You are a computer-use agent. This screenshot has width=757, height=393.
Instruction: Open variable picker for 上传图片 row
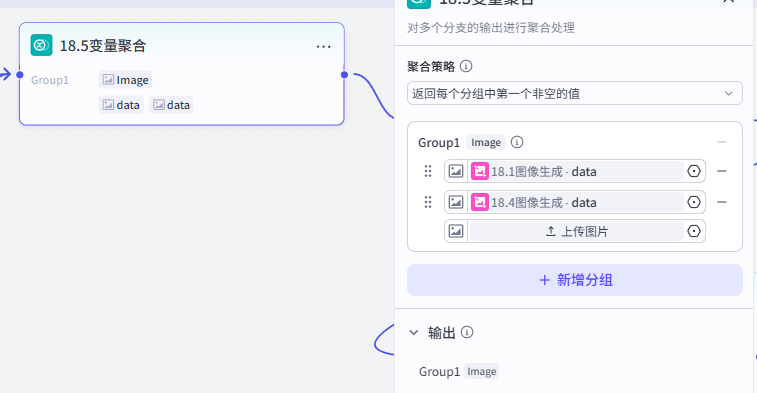point(694,231)
